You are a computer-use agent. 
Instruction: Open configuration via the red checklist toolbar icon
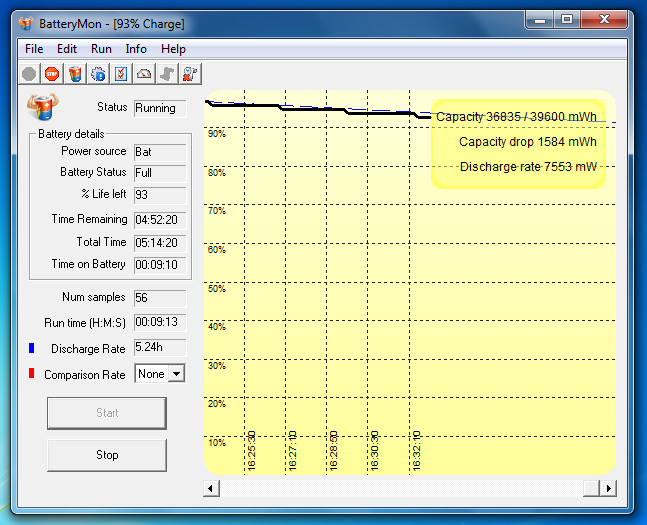121,74
